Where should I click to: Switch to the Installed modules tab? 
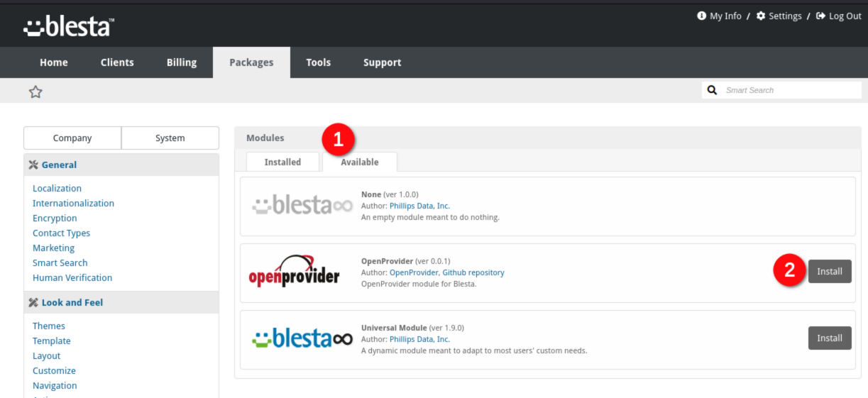pyautogui.click(x=282, y=162)
